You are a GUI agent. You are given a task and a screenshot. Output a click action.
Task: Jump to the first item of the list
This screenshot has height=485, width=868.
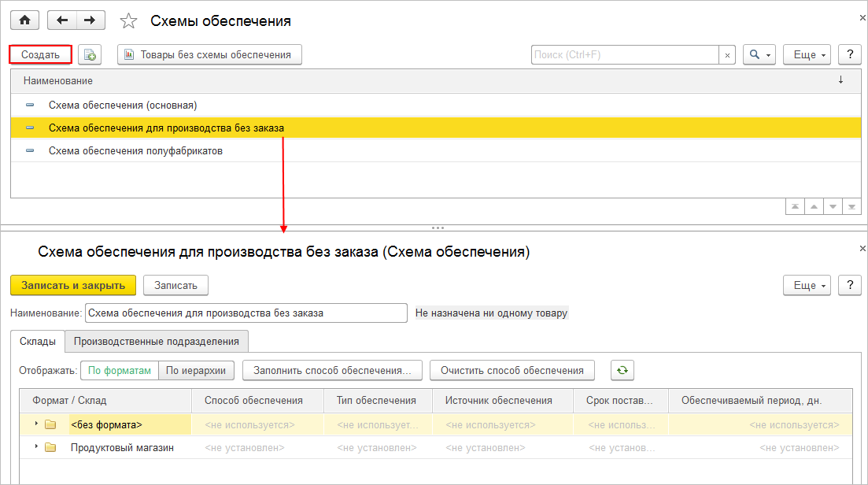[795, 207]
